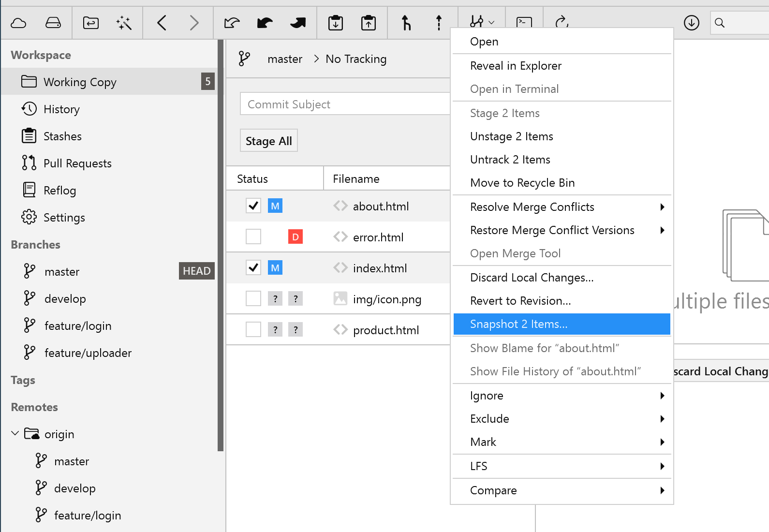Click No Tracking next to master

(356, 59)
